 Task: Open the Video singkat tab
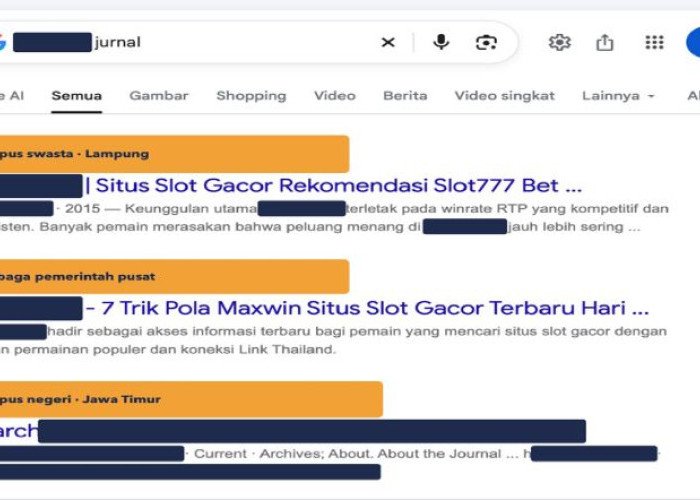pyautogui.click(x=504, y=96)
